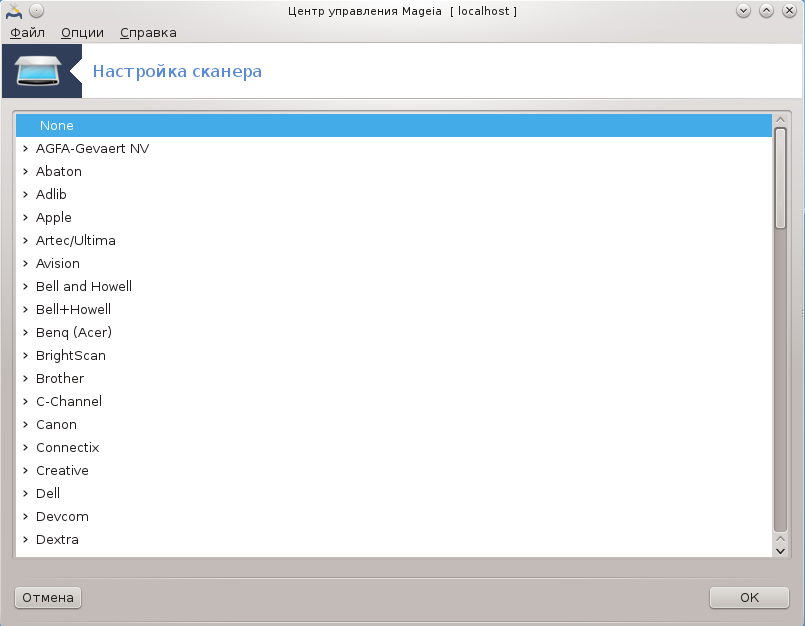Minimize the Mageia Control Center window
This screenshot has width=805, height=626.
pos(743,11)
